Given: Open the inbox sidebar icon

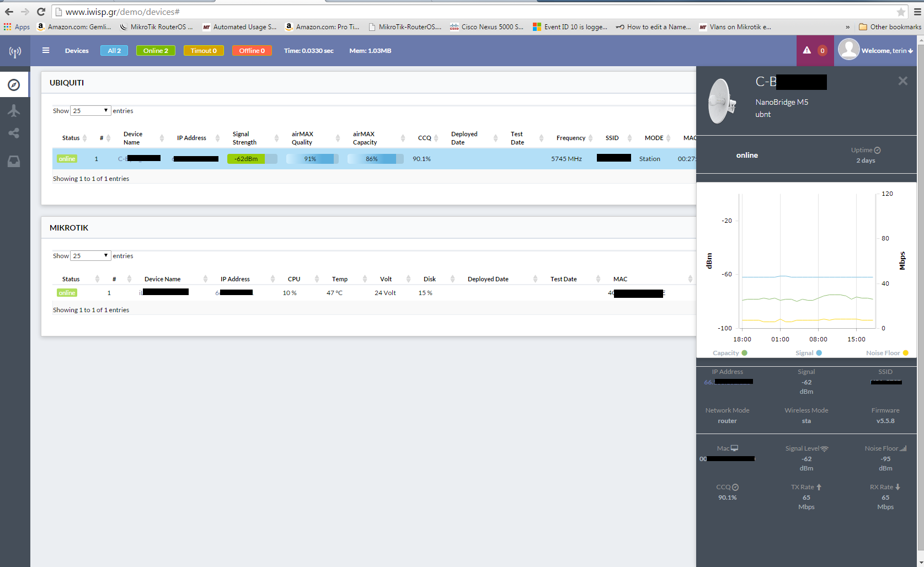Looking at the screenshot, I should pos(14,161).
